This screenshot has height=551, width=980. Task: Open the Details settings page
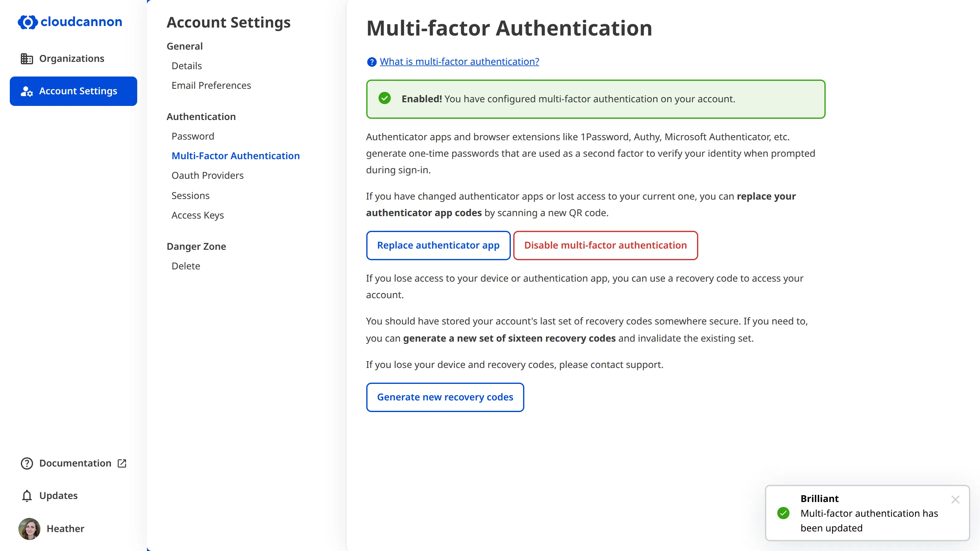tap(187, 66)
